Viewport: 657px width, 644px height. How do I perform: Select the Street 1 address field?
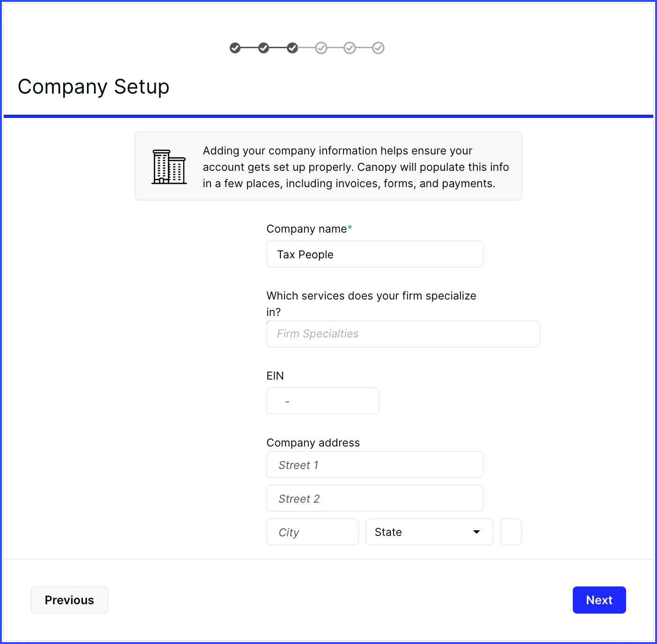click(374, 465)
